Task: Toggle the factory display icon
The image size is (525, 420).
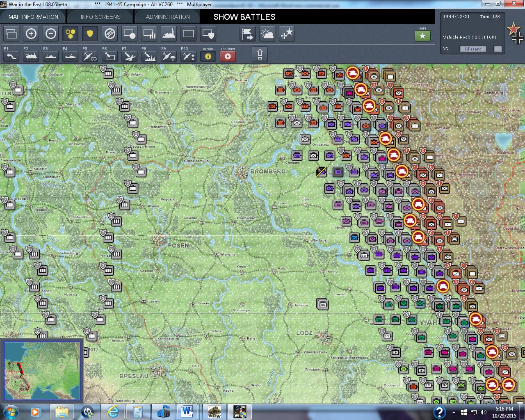Action: 169,34
